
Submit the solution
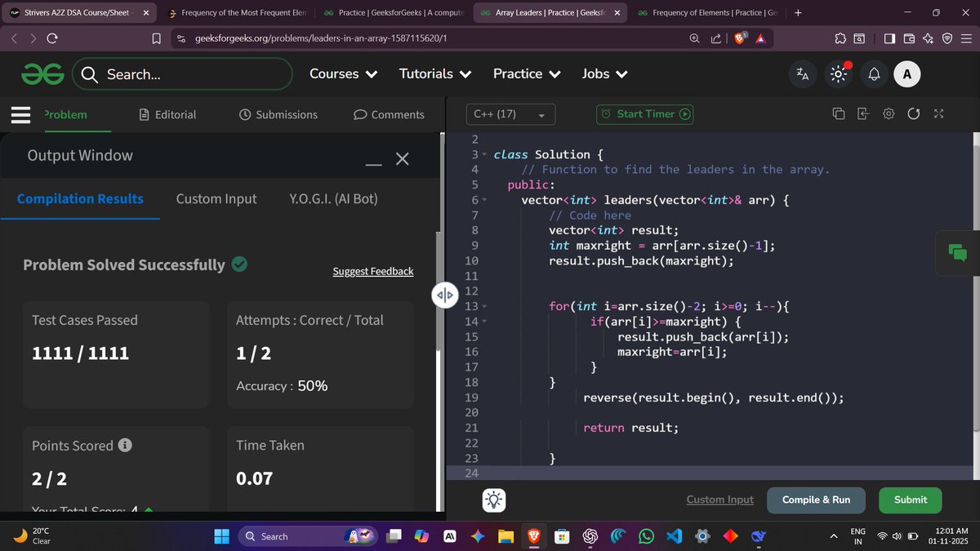pos(910,500)
